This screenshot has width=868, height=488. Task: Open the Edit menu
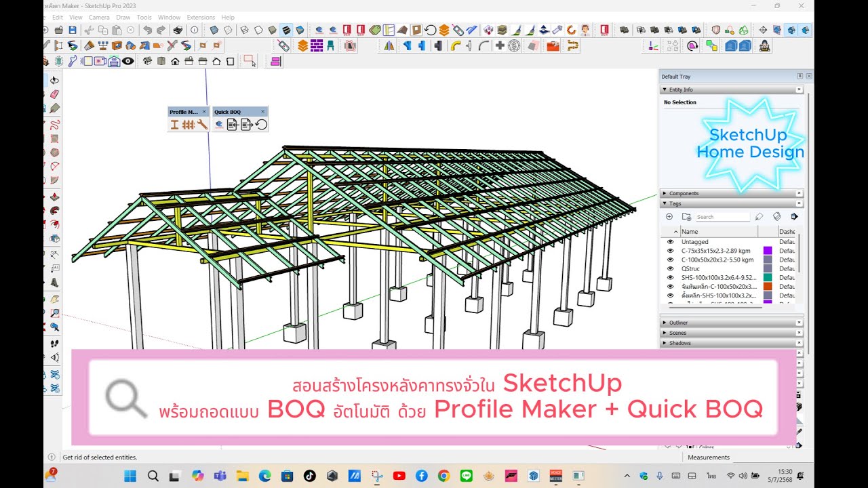pos(58,17)
